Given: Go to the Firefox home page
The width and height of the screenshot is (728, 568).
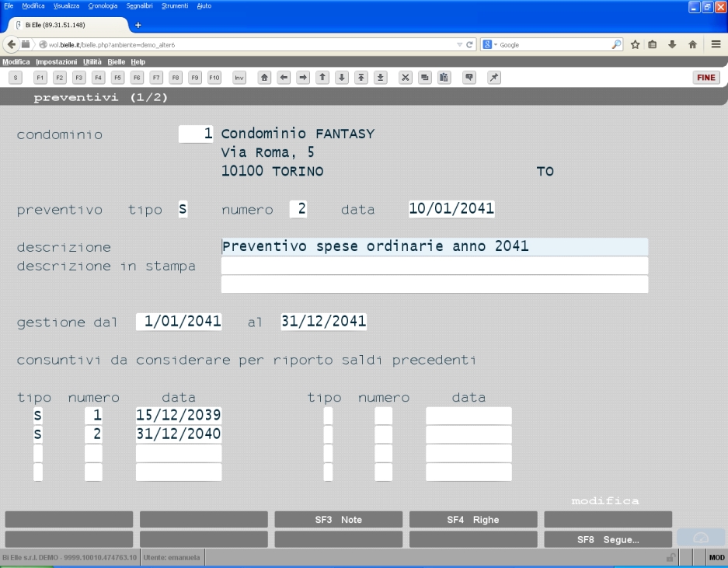Looking at the screenshot, I should (693, 44).
